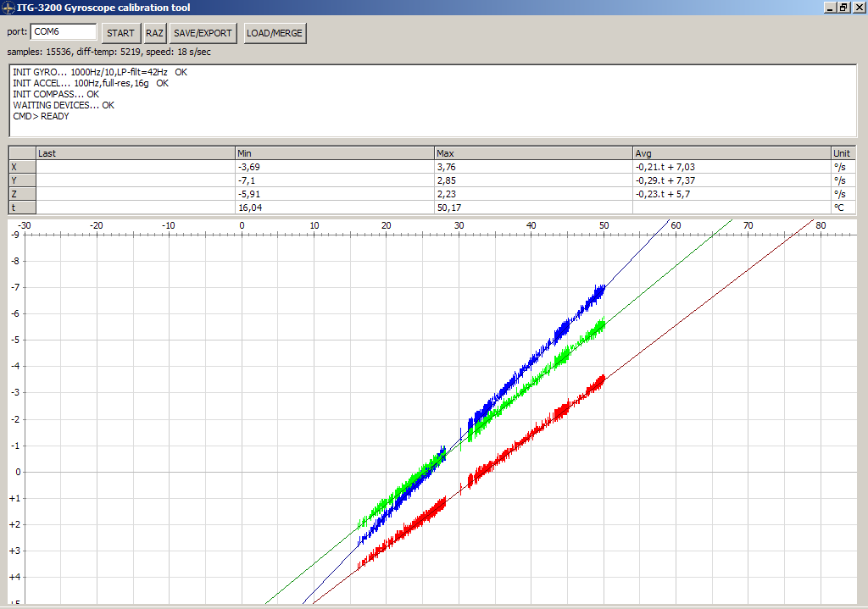The height and width of the screenshot is (609, 868).
Task: Click the CMD> READY log line
Action: coord(41,116)
